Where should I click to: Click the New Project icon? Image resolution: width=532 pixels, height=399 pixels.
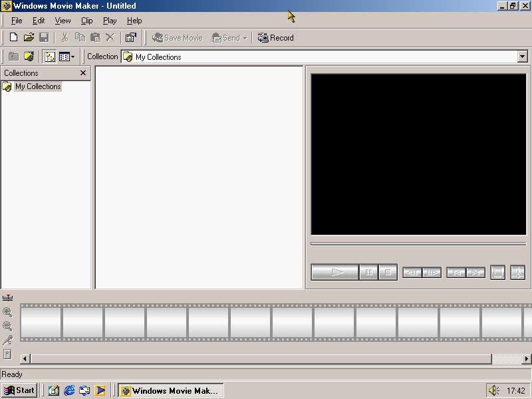13,38
